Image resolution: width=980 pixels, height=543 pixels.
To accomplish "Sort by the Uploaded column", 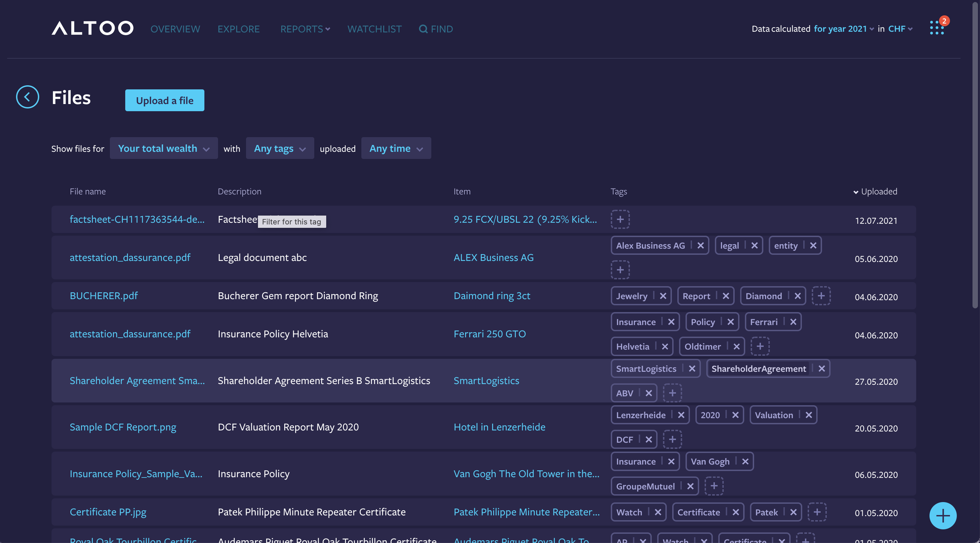I will click(875, 191).
